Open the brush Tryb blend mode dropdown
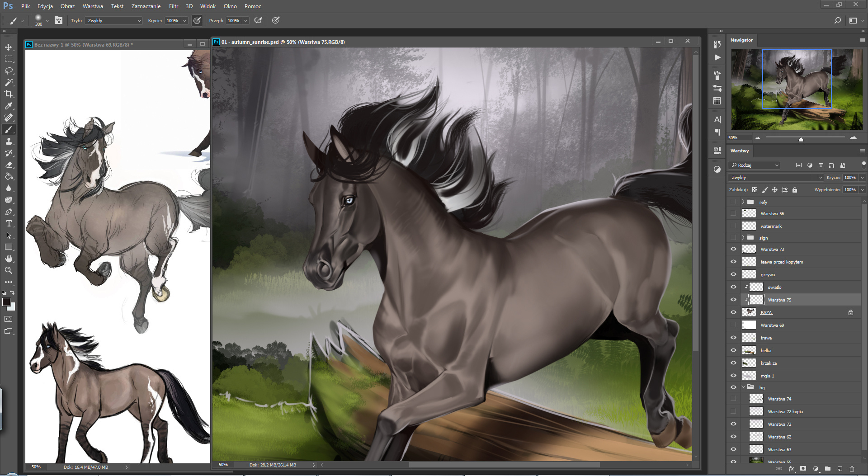Viewport: 868px width, 476px height. [113, 21]
